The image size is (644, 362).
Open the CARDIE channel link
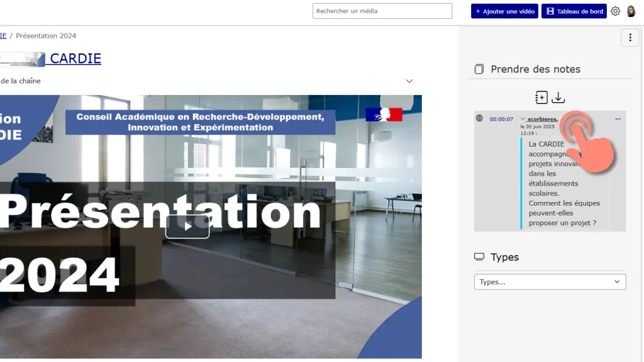tap(75, 58)
